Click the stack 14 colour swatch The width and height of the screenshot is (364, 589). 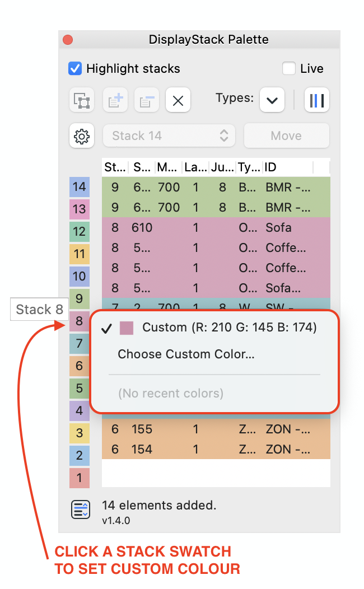pos(80,187)
